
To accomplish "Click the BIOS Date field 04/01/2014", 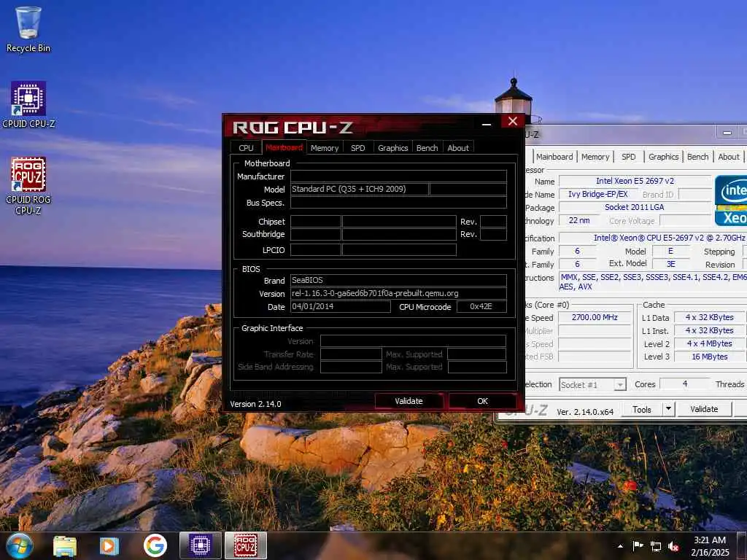I will click(340, 307).
